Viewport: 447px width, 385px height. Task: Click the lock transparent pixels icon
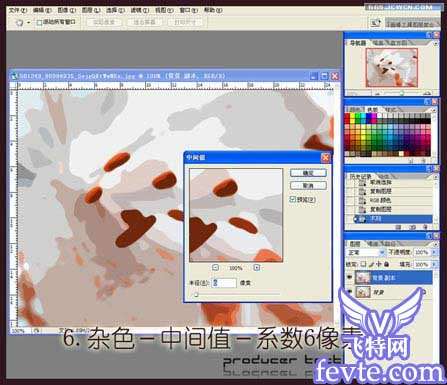364,264
